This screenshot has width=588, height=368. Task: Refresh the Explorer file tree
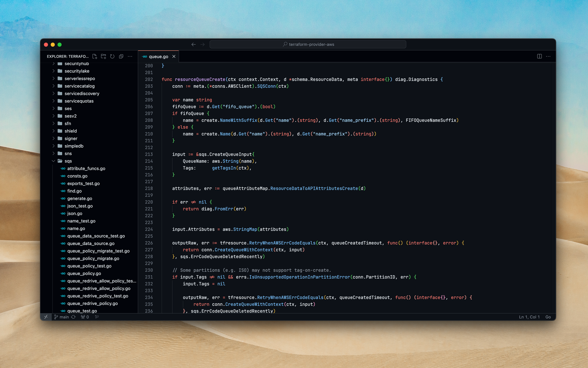coord(112,56)
